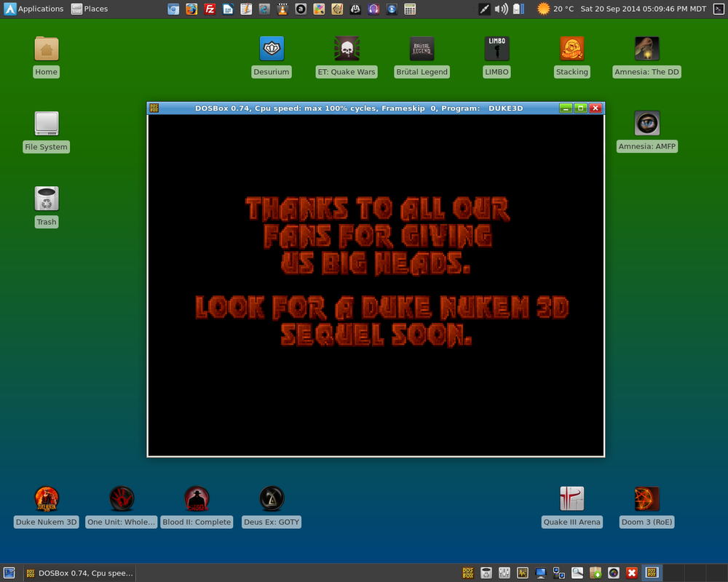The image size is (728, 582).
Task: Select the Desurium desktop launcher
Action: pyautogui.click(x=272, y=57)
